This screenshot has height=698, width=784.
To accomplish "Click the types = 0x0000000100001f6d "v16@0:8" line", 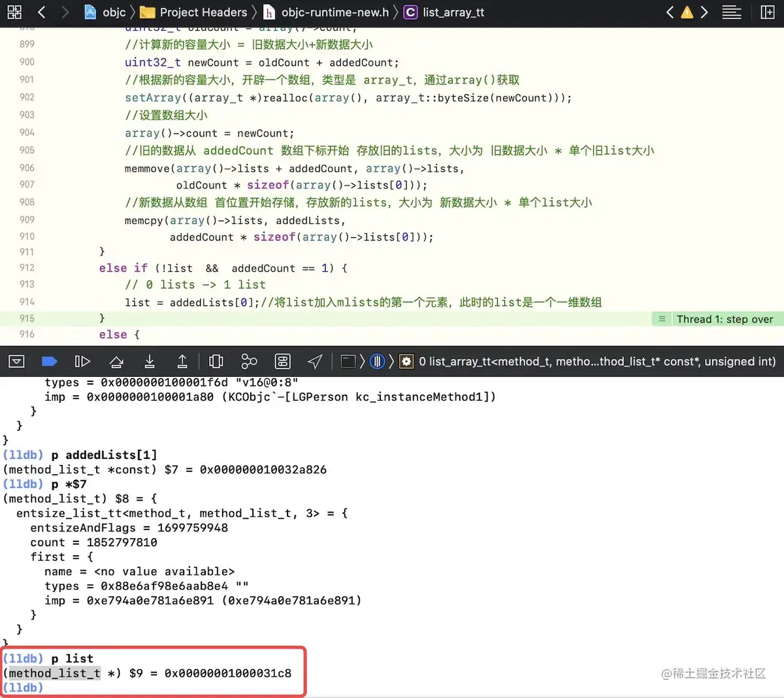I will (171, 383).
